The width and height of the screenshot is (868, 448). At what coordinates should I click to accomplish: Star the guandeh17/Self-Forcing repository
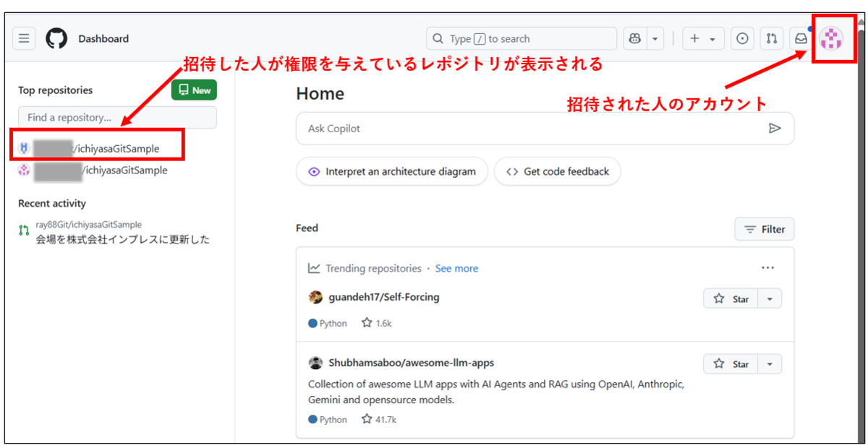(x=730, y=298)
